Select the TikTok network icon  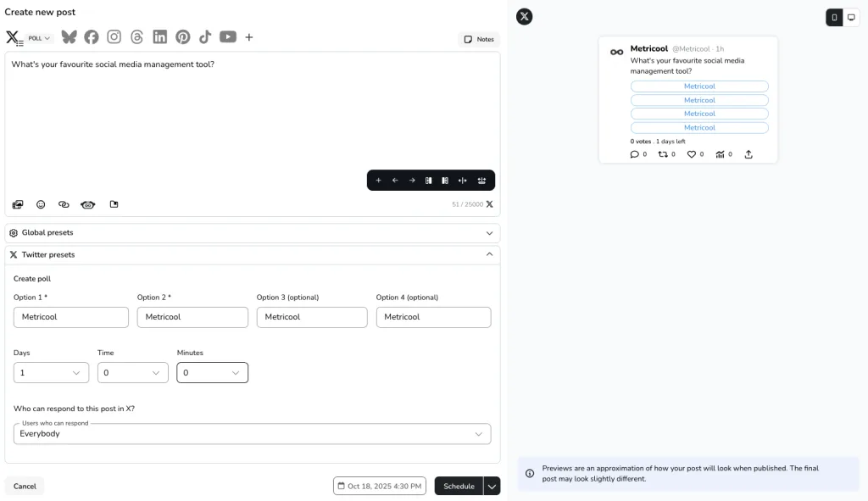click(203, 36)
